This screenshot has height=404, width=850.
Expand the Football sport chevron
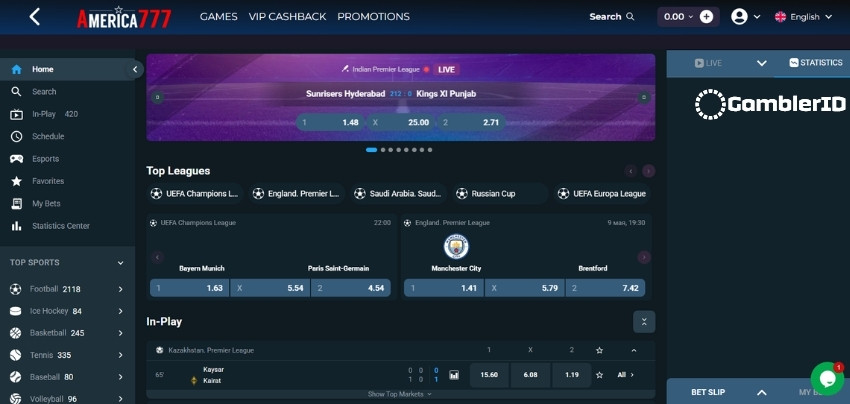tap(120, 289)
